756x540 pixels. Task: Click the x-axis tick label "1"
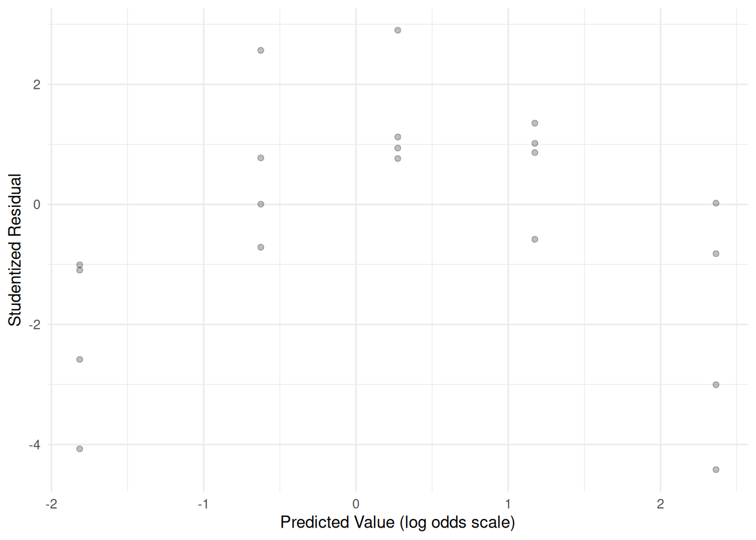[x=508, y=504]
